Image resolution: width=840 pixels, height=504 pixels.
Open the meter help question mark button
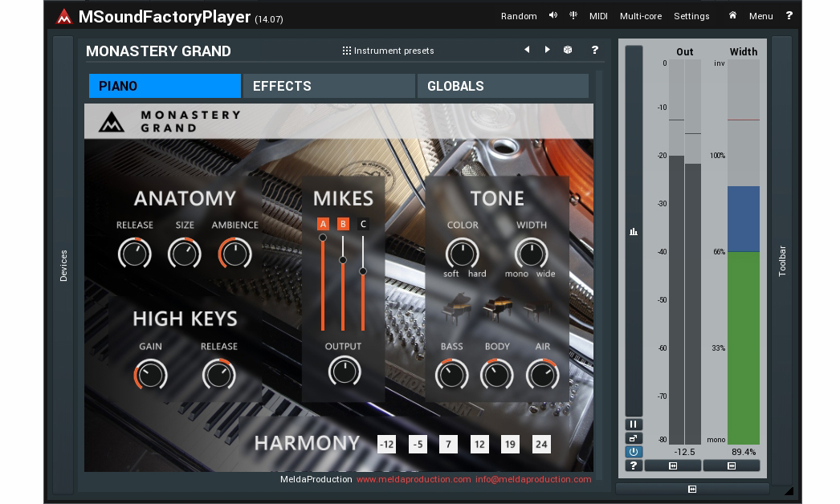click(x=634, y=465)
